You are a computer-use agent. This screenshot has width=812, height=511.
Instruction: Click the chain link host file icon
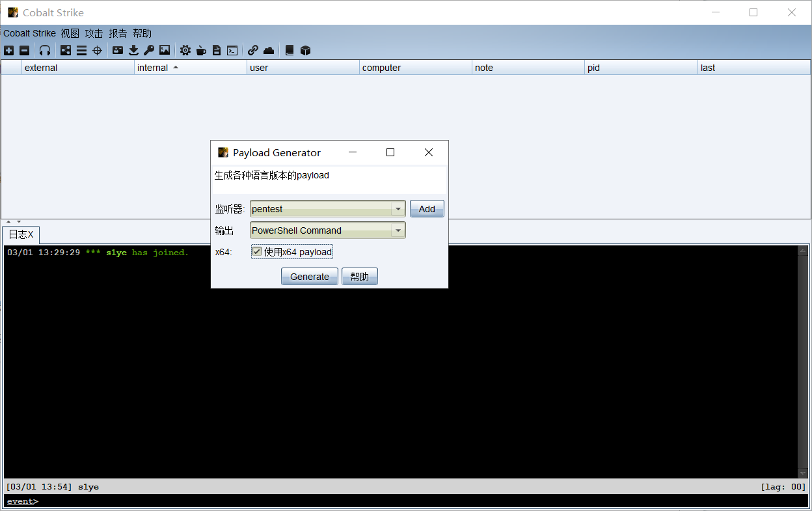[253, 50]
